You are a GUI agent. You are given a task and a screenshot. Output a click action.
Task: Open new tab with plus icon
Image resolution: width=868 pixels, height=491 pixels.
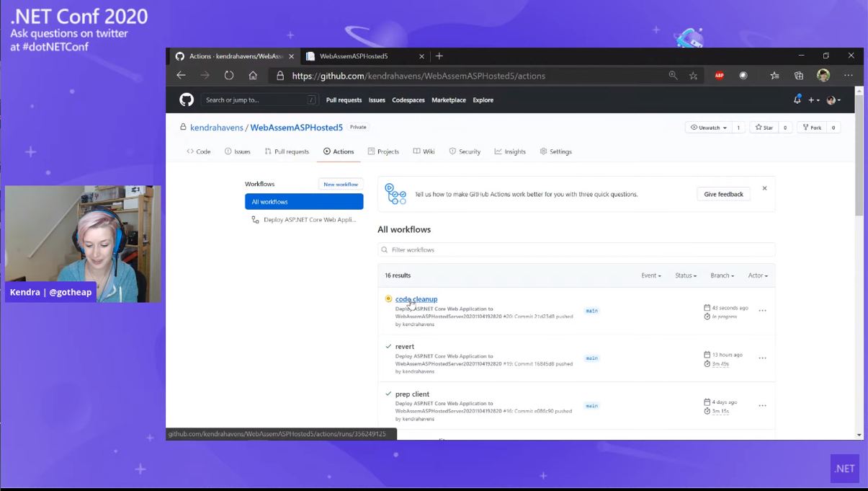[x=439, y=56]
